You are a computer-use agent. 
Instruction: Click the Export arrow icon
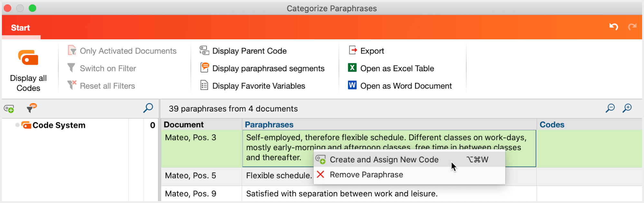point(353,50)
